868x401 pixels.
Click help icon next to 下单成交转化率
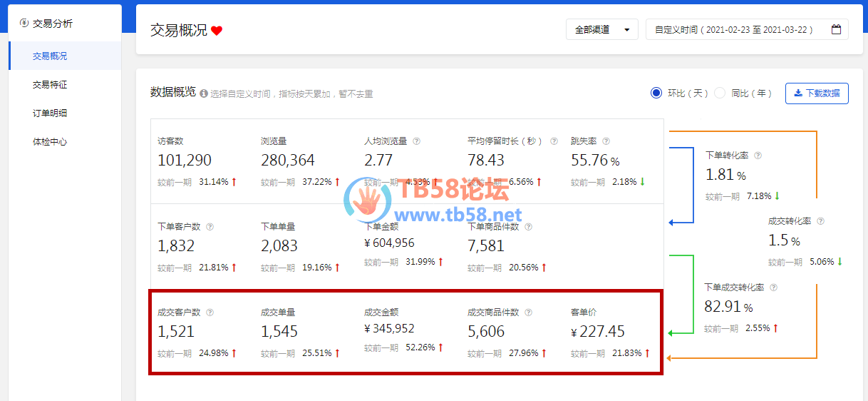(x=773, y=288)
